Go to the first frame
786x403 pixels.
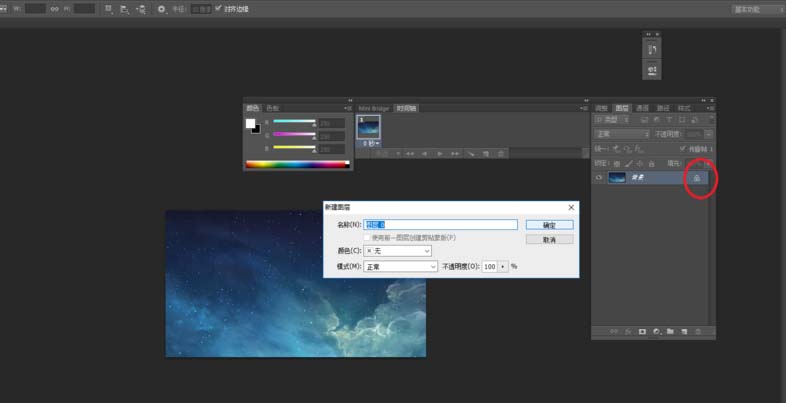click(410, 154)
